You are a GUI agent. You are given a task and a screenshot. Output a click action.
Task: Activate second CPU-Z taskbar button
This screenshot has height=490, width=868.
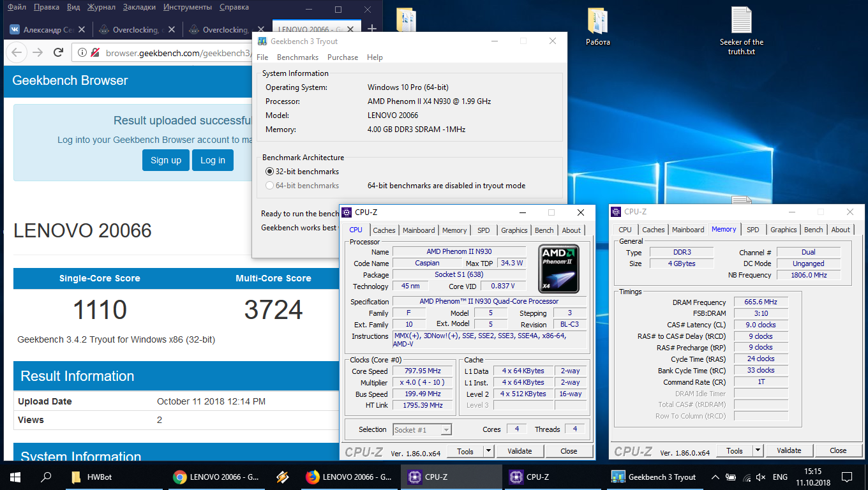click(x=553, y=477)
